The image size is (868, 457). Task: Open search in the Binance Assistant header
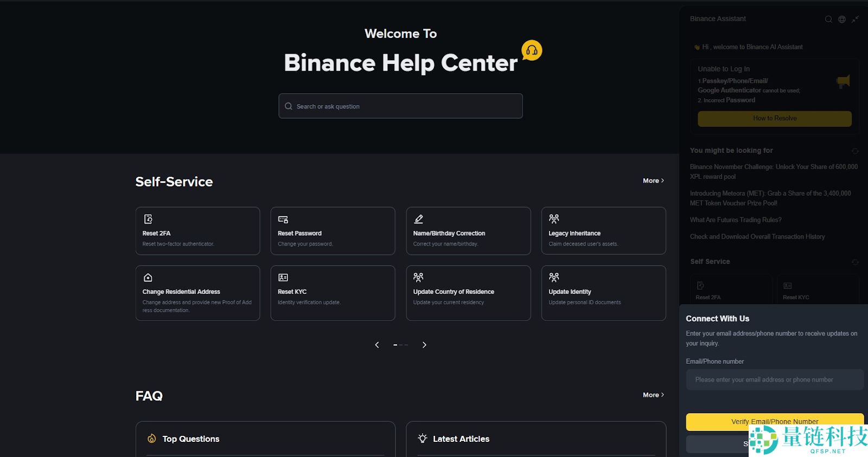coord(828,18)
